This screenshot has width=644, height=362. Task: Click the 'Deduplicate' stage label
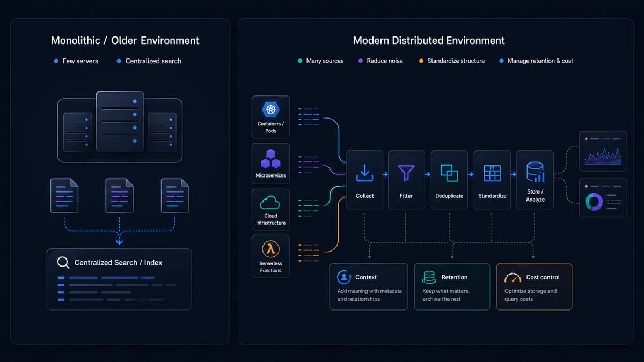pyautogui.click(x=449, y=196)
